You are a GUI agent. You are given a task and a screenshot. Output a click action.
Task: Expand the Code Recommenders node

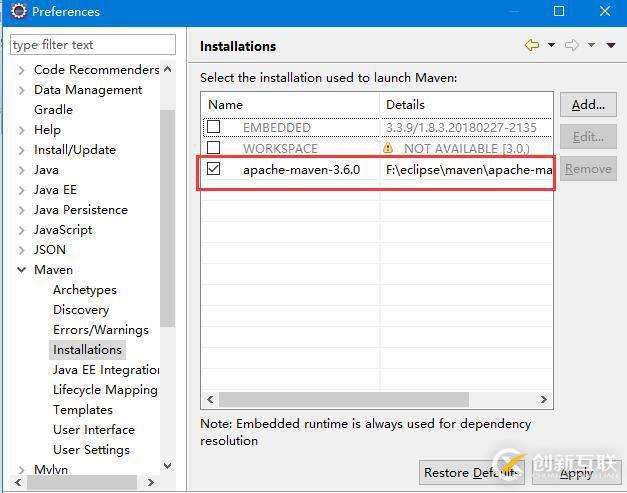[x=22, y=70]
